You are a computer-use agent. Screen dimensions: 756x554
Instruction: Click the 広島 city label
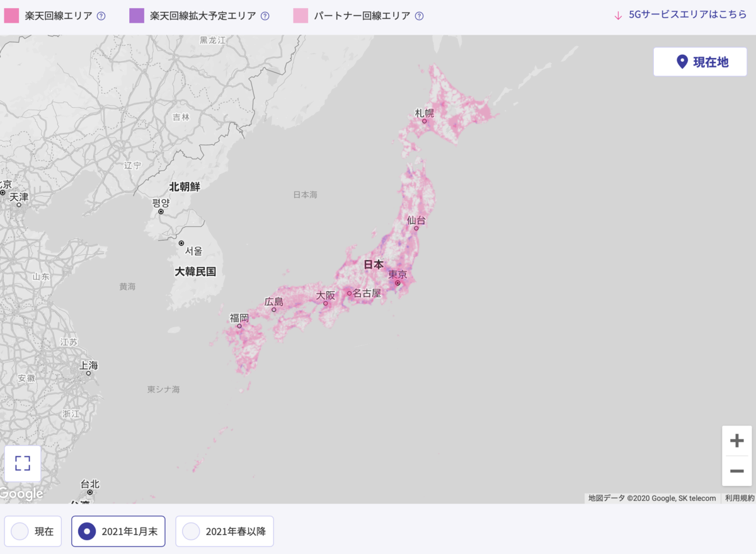click(x=274, y=301)
